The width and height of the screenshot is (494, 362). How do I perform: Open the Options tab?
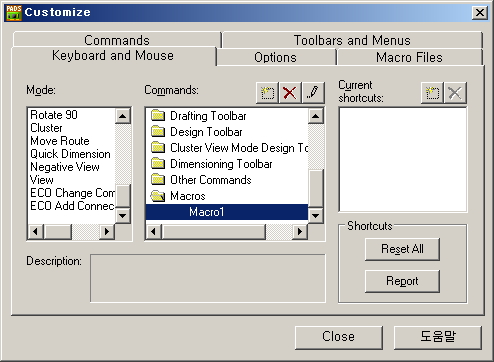[275, 57]
